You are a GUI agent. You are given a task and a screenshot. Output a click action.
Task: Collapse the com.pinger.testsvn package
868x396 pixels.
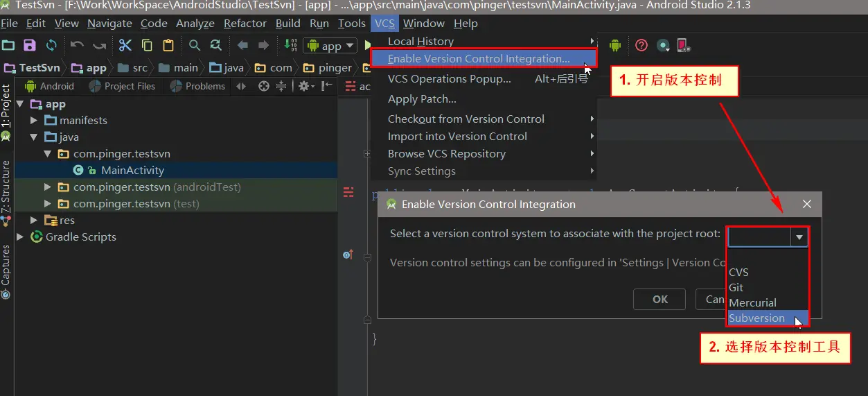(x=48, y=154)
